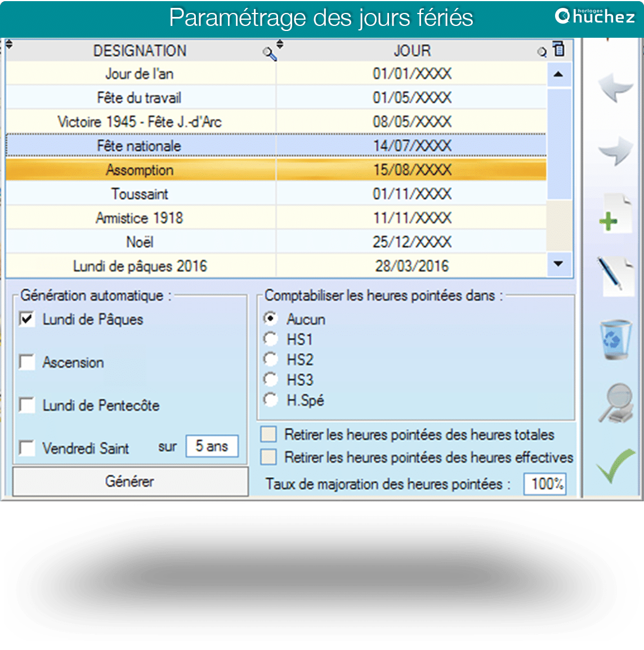644x650 pixels.
Task: Click the JOUR column header
Action: pos(412,51)
